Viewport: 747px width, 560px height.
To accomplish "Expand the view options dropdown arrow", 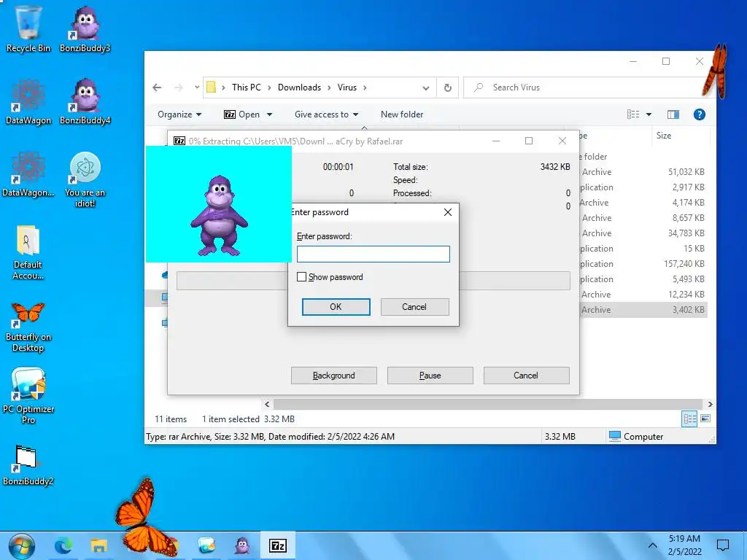I will click(649, 114).
